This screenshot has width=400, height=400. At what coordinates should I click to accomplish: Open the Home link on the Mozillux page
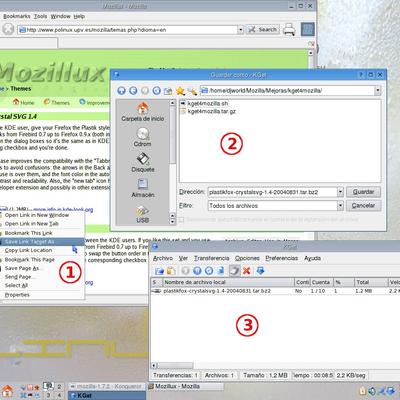(23, 102)
